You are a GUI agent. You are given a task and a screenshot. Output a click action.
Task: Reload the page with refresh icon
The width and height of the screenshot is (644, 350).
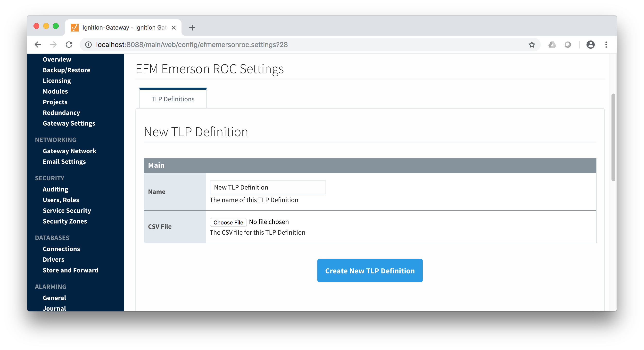pyautogui.click(x=69, y=45)
